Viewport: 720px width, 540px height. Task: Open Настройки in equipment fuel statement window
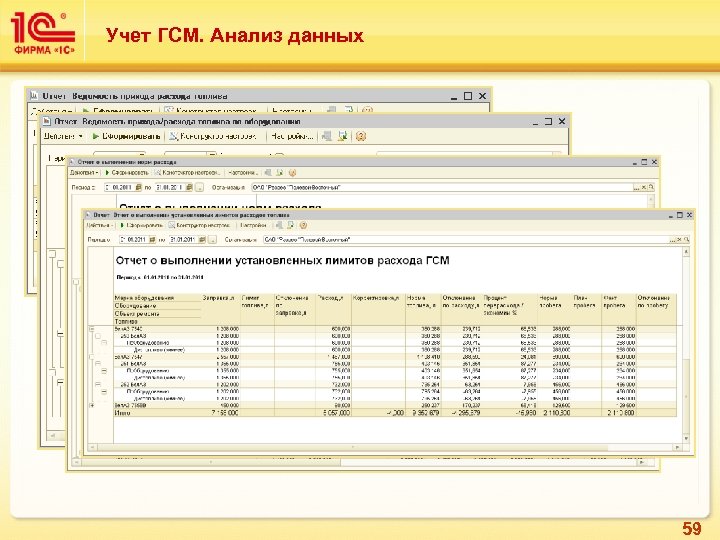click(292, 136)
